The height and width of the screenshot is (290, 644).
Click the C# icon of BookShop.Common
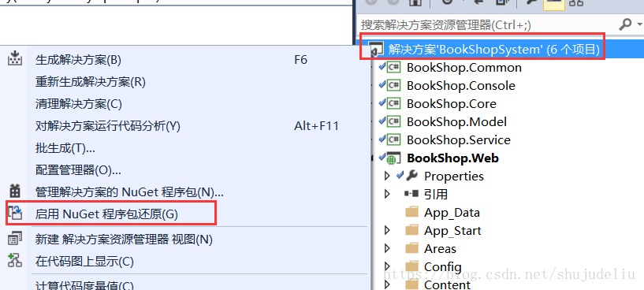[393, 67]
